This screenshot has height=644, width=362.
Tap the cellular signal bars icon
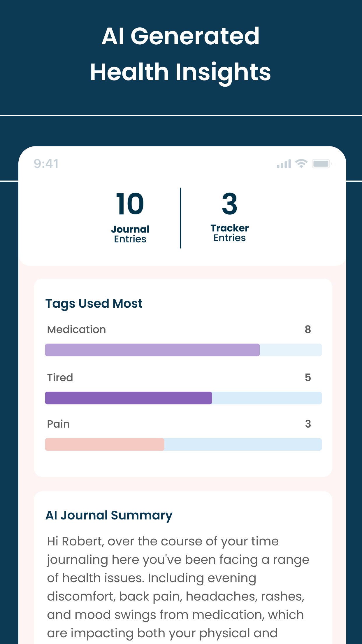point(284,164)
